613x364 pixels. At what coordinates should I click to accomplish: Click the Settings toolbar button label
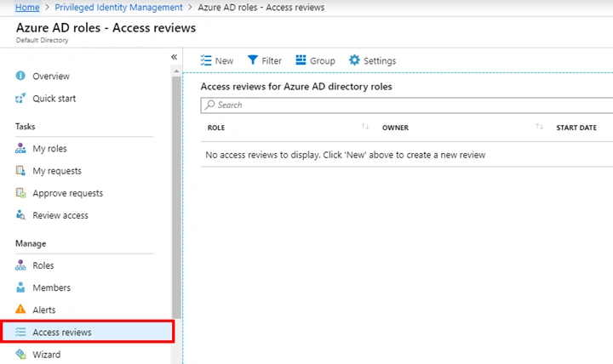coord(380,61)
